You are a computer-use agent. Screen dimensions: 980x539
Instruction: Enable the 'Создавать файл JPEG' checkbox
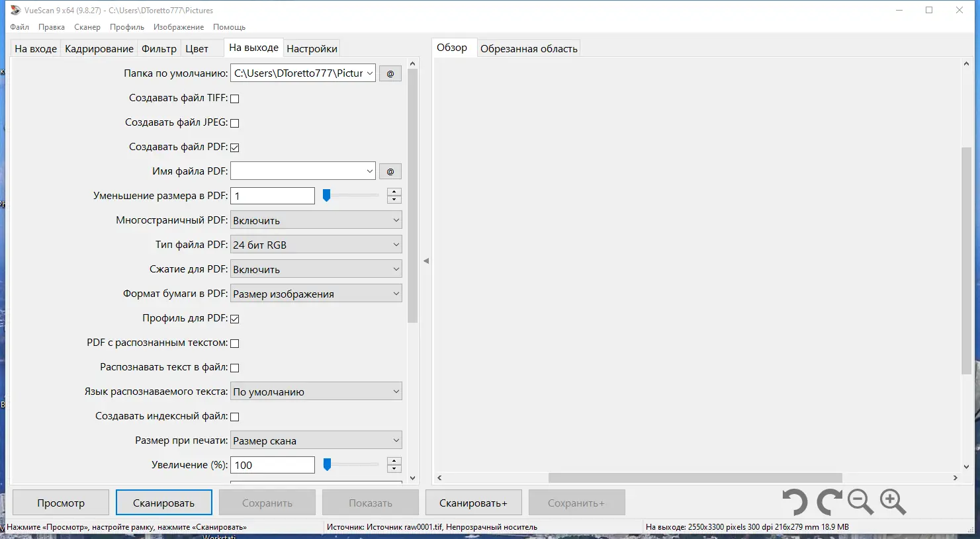pos(234,123)
